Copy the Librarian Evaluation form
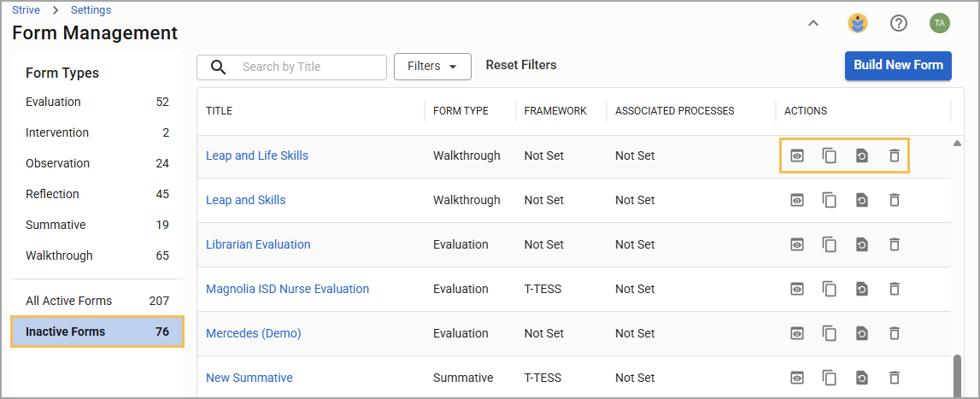Viewport: 980px width, 399px height. (x=830, y=244)
